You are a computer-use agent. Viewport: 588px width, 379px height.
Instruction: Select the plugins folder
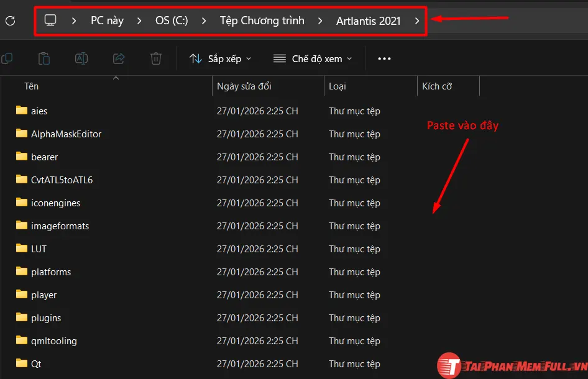tap(46, 317)
